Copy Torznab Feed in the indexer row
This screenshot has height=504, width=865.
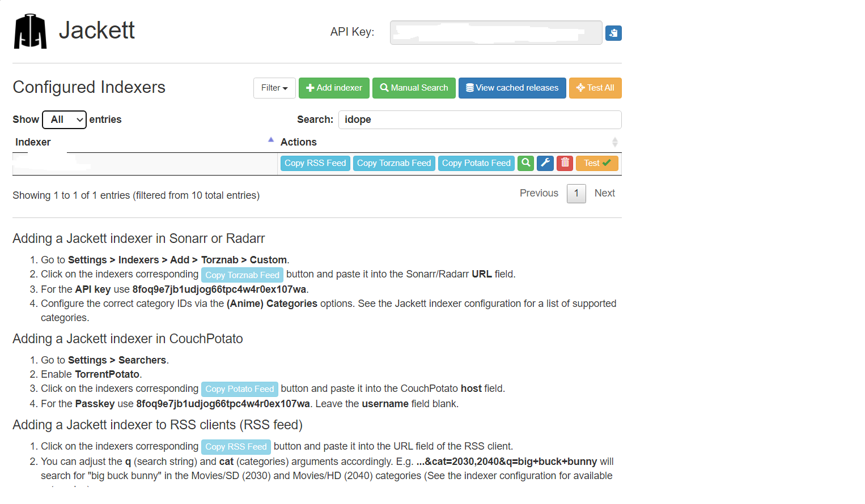click(x=394, y=163)
